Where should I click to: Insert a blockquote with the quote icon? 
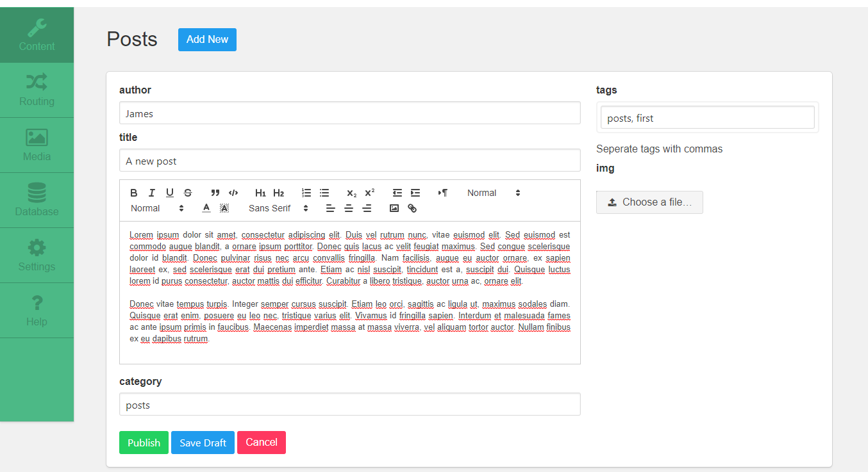[x=215, y=193]
